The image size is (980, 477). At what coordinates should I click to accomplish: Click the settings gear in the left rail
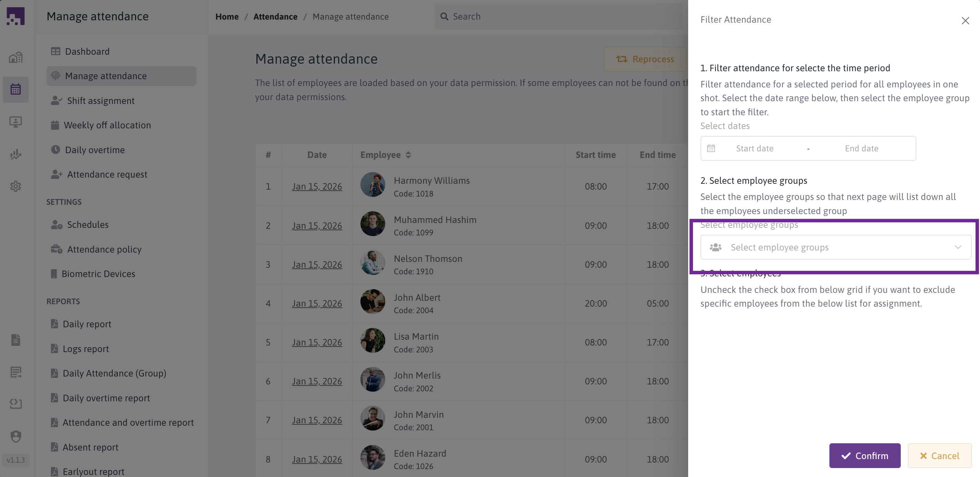point(16,186)
